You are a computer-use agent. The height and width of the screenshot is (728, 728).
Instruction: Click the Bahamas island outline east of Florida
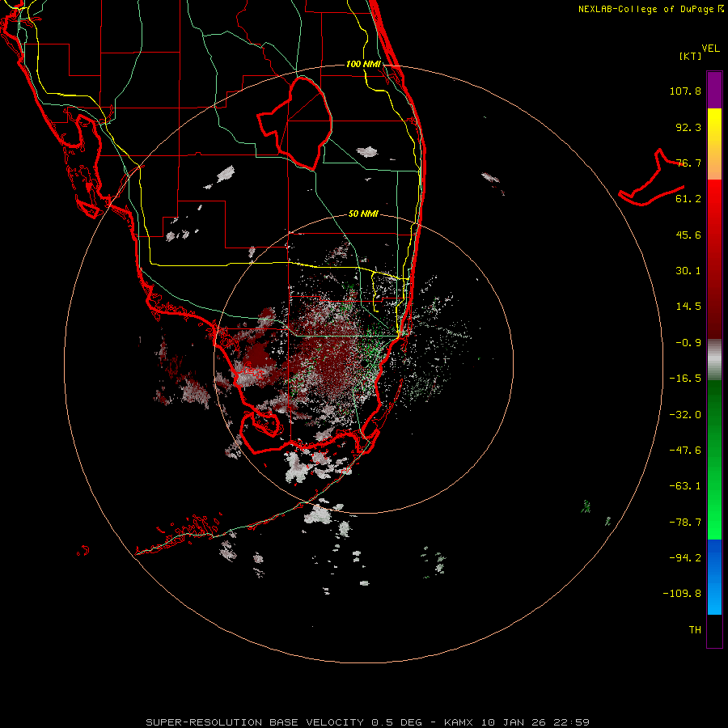point(652,177)
